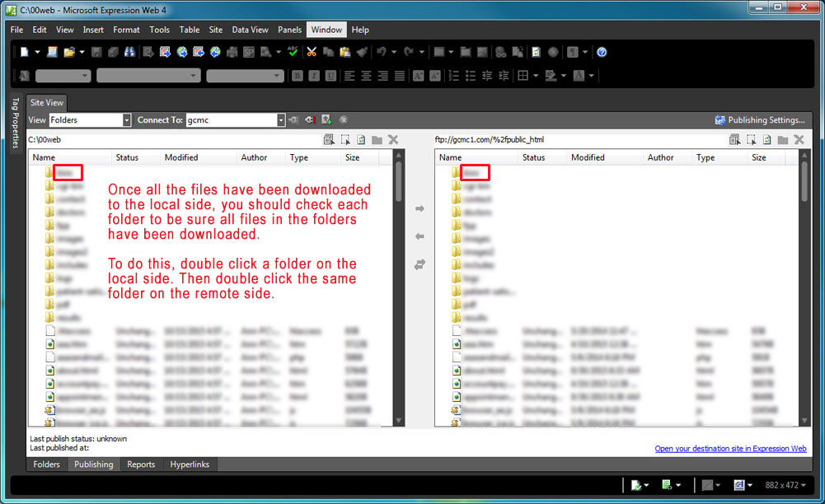Image resolution: width=825 pixels, height=504 pixels.
Task: Click the Align Right icon
Action: (x=383, y=76)
